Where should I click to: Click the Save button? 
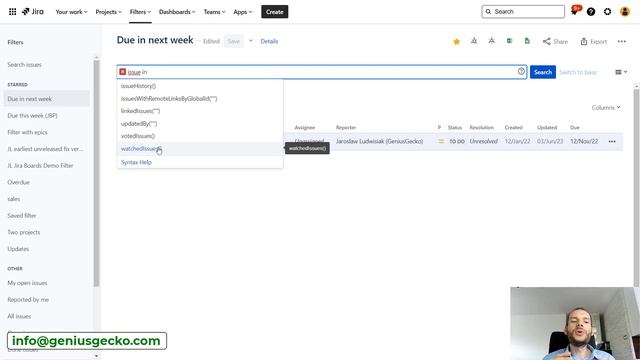[x=233, y=41]
